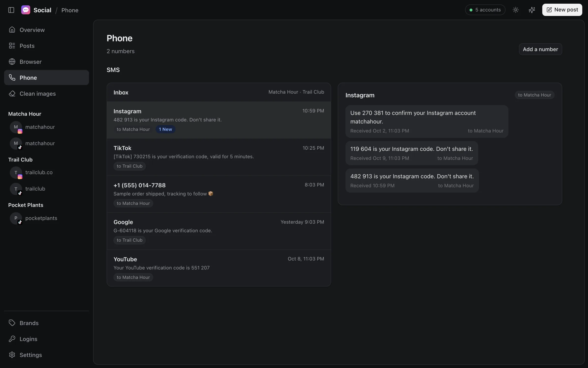Screen dimensions: 588x368
Task: Click the Brands tag icon
Action: point(12,323)
